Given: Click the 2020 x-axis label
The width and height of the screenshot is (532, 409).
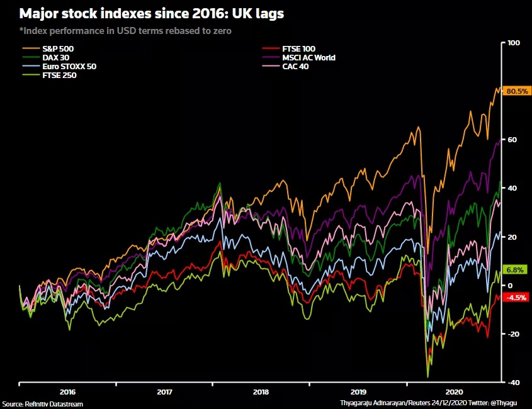Looking at the screenshot, I should (x=454, y=392).
